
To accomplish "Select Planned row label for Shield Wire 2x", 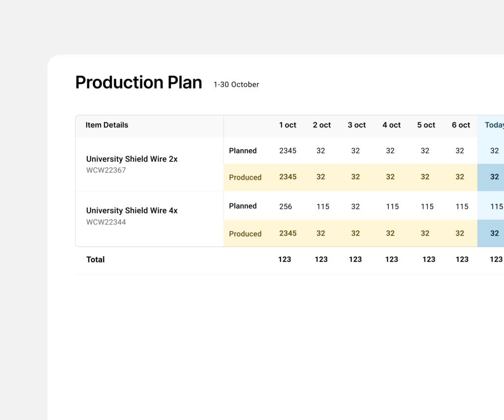I will tap(243, 151).
